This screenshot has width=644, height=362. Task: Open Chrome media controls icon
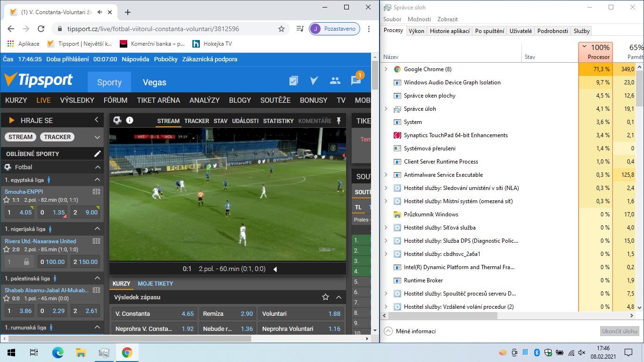pyautogui.click(x=300, y=29)
